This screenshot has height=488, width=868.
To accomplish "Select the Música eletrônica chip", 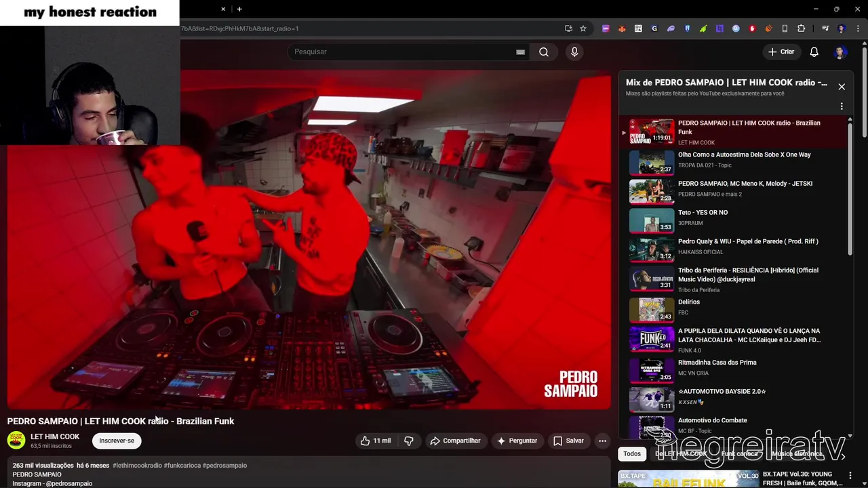I will tap(796, 454).
